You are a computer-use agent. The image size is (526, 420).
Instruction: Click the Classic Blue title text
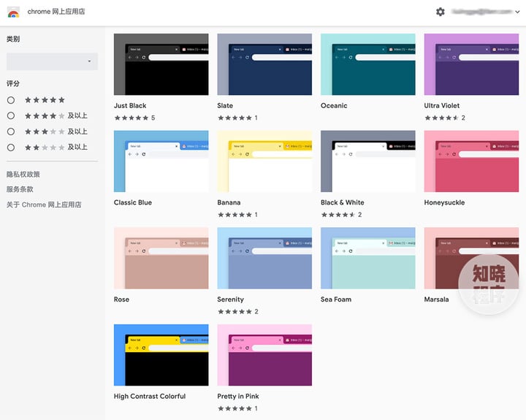coord(133,202)
